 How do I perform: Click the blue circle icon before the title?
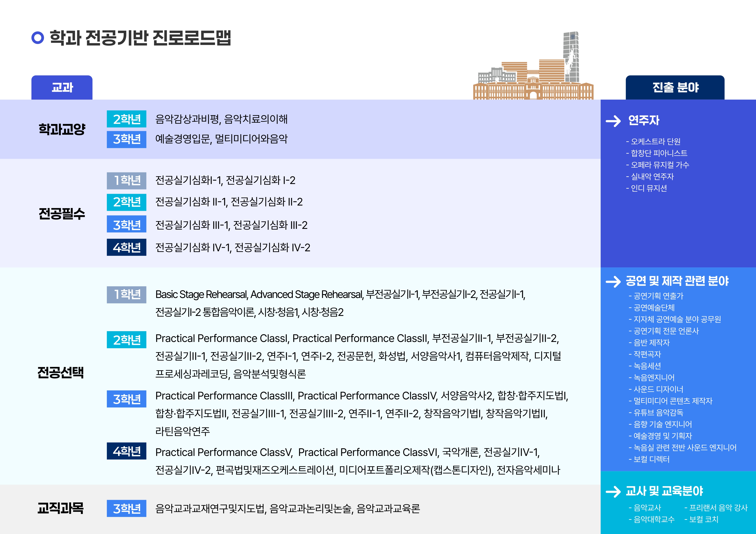click(37, 37)
